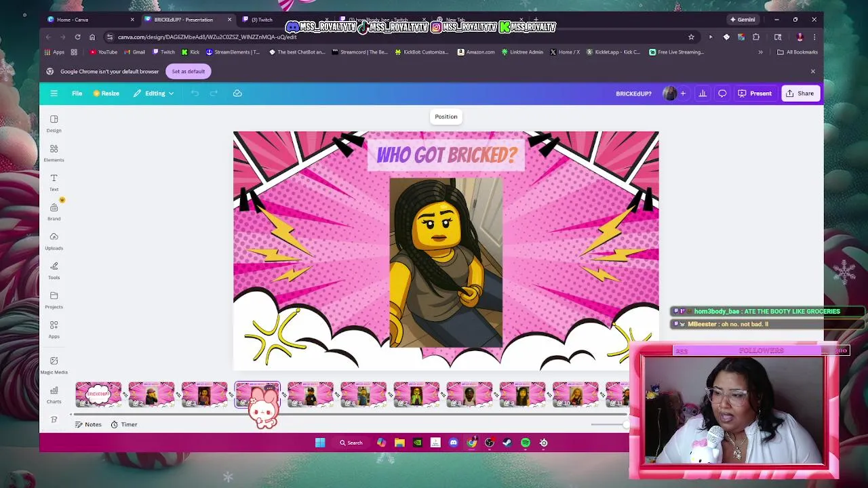Click the add collaborator plus icon

click(683, 94)
